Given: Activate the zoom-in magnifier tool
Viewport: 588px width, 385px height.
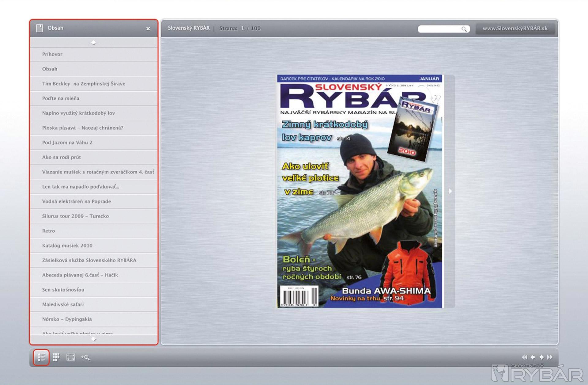Looking at the screenshot, I should pyautogui.click(x=85, y=357).
